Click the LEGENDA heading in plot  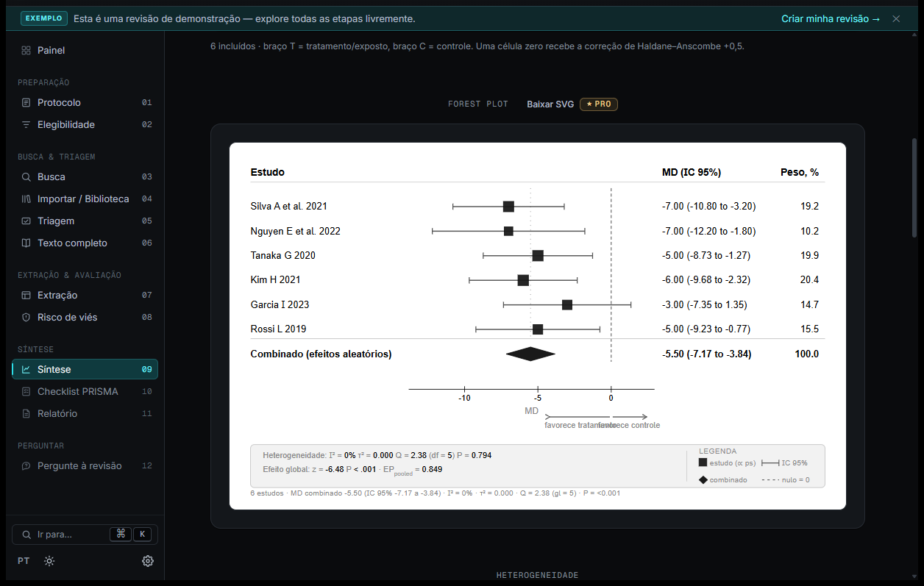717,451
